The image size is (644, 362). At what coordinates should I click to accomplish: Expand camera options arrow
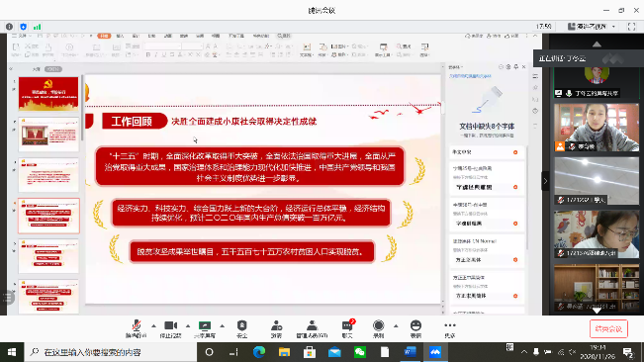point(188,325)
